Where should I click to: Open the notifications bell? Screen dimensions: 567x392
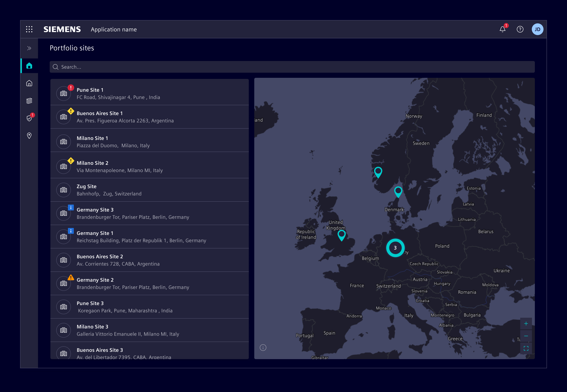(x=502, y=29)
